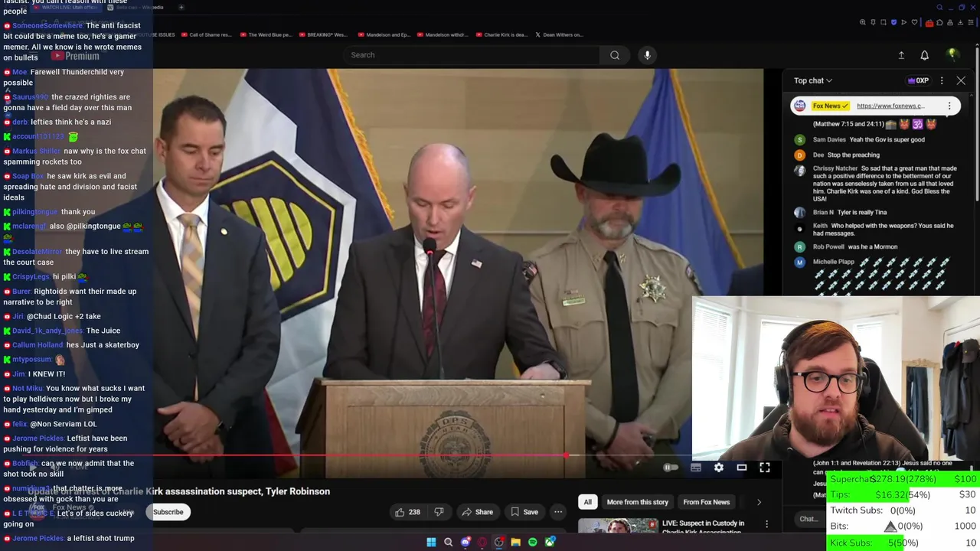Open the browser find/search icon

939,7
